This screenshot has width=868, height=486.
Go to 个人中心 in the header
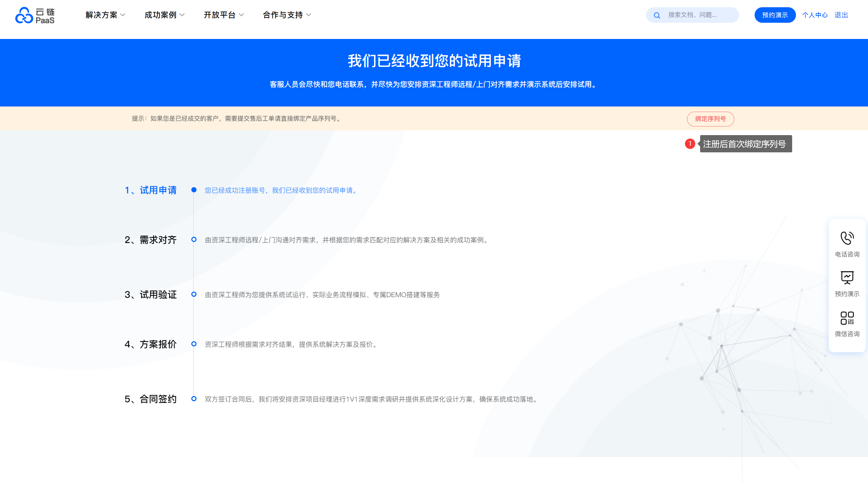(x=815, y=15)
